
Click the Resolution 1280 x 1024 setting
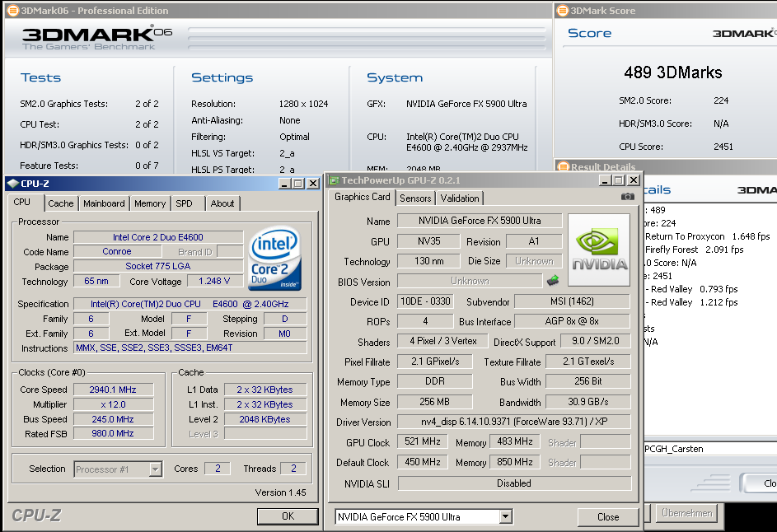pyautogui.click(x=303, y=104)
